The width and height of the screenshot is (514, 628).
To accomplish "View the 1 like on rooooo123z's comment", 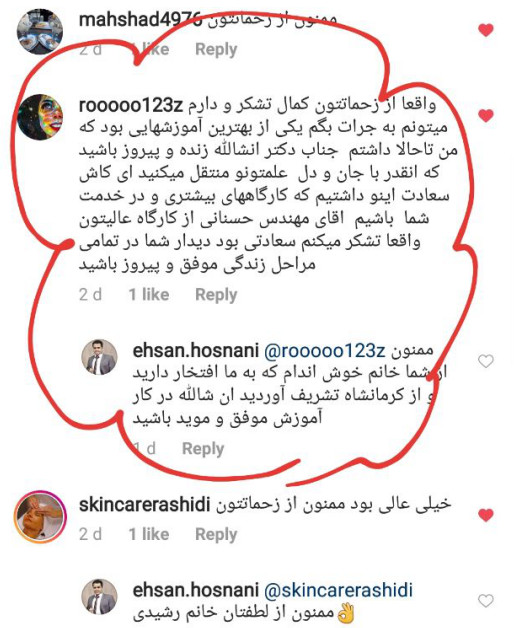I will coord(149,295).
